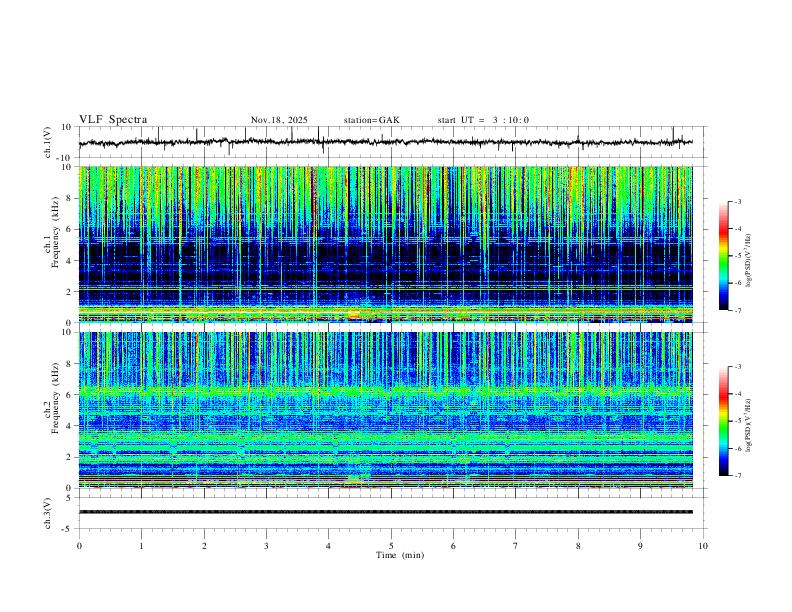The image size is (792, 612).
Task: Click the 'VLF Spectra' title text
Action: click(x=113, y=120)
